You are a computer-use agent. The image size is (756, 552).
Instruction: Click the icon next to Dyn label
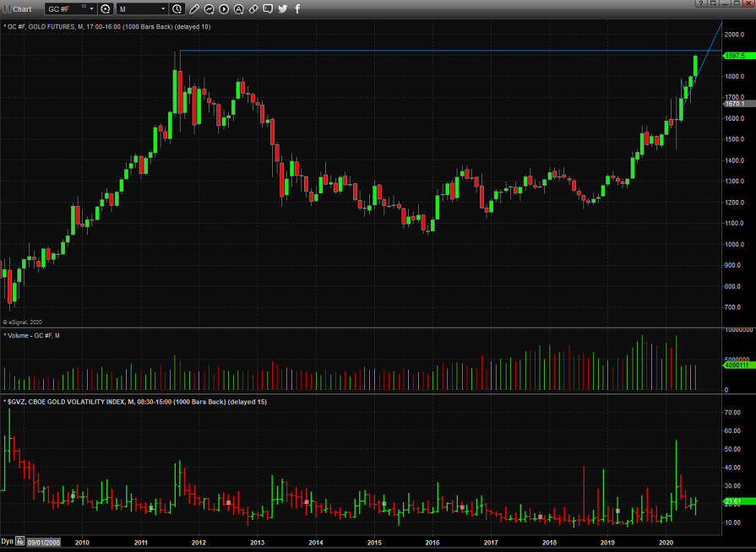[x=19, y=541]
